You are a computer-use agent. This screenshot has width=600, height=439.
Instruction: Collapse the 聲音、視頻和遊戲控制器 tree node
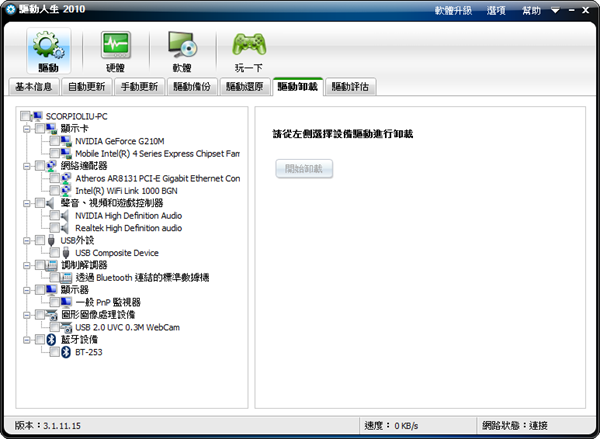[x=26, y=203]
